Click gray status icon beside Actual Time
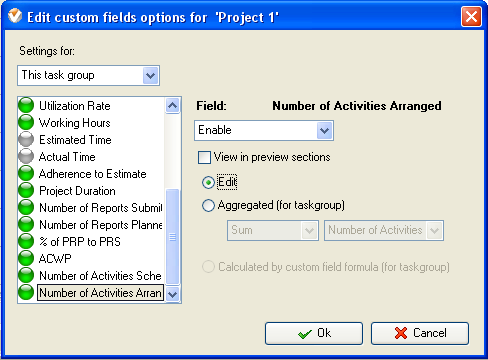This screenshot has width=488, height=360. [x=26, y=156]
